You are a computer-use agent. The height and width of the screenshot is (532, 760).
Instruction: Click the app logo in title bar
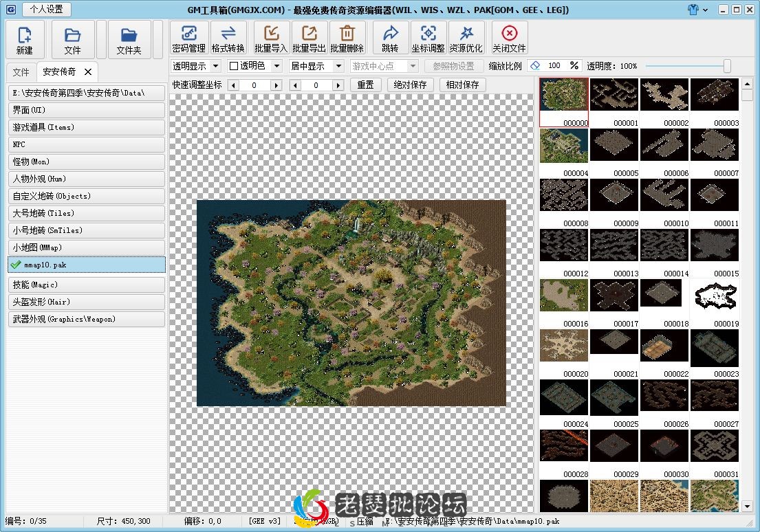pos(11,10)
